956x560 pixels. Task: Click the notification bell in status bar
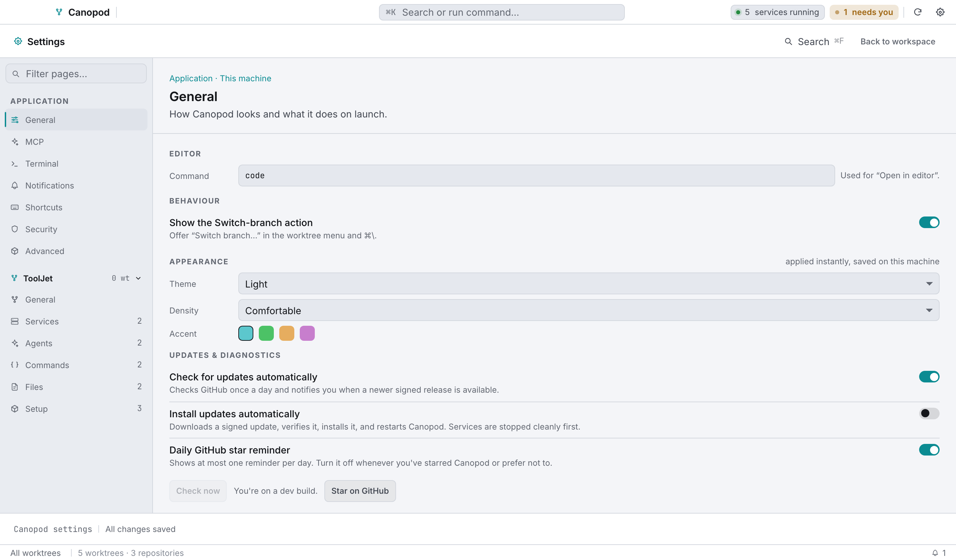[935, 552]
